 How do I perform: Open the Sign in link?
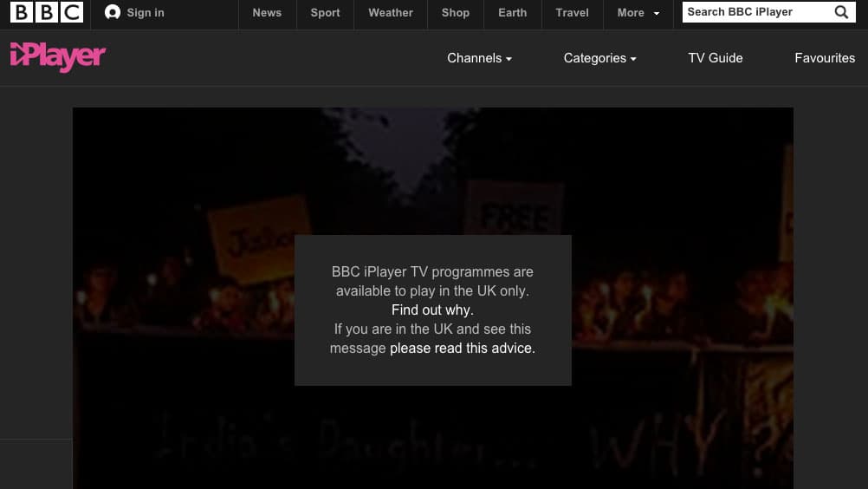145,12
